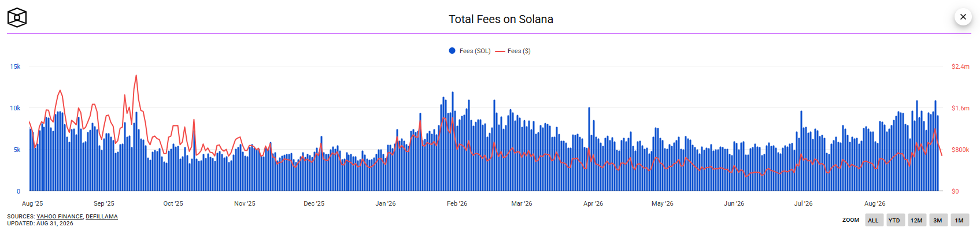Select the 12M zoom range

(x=916, y=220)
